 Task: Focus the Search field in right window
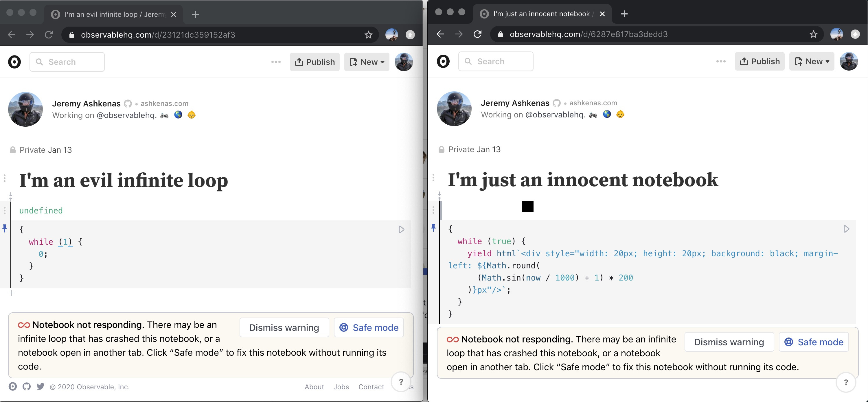[x=495, y=61]
